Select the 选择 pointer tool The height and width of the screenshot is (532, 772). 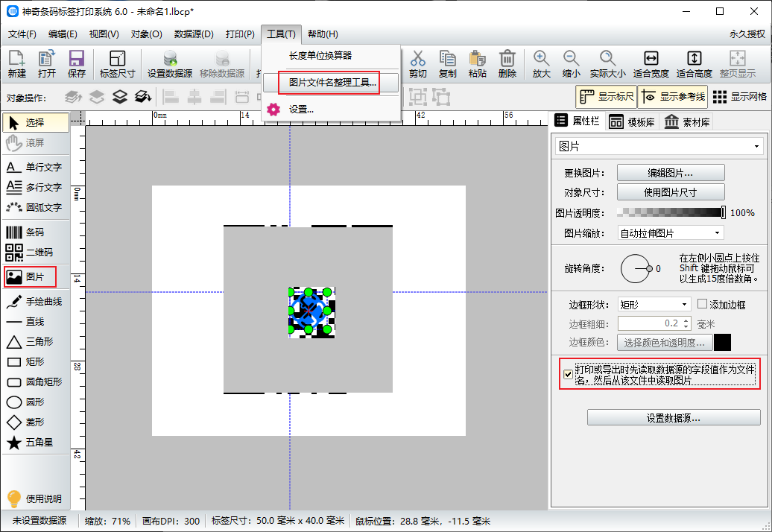[x=36, y=122]
